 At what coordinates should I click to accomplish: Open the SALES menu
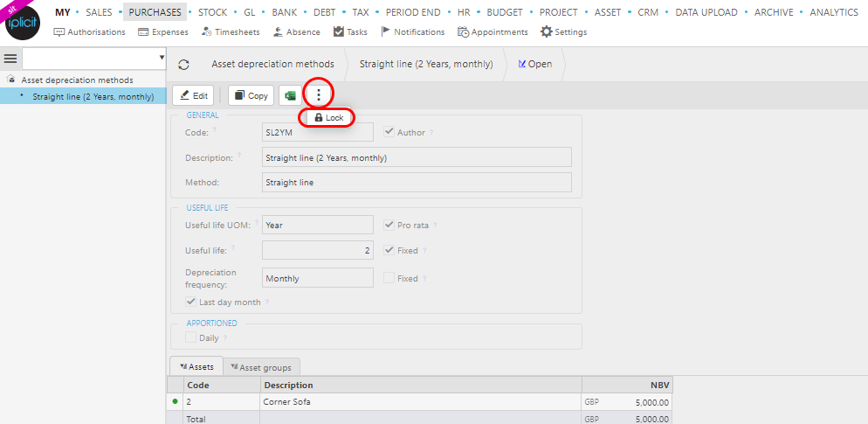coord(99,12)
